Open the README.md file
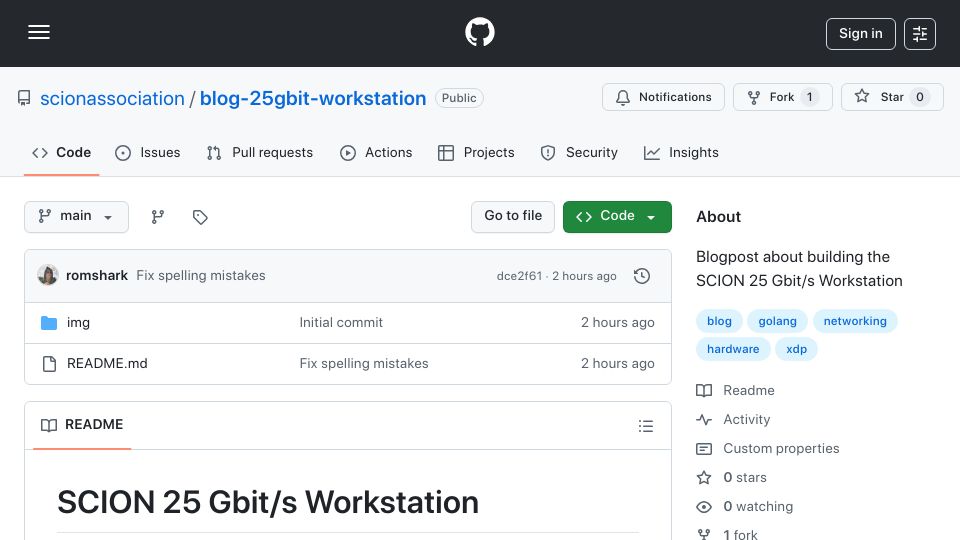This screenshot has width=960, height=540. [107, 364]
